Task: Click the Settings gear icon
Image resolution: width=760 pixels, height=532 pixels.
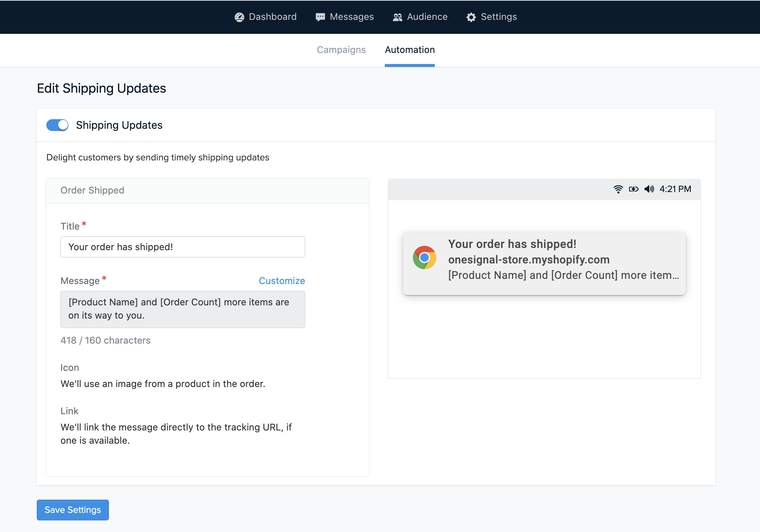Action: [x=471, y=17]
